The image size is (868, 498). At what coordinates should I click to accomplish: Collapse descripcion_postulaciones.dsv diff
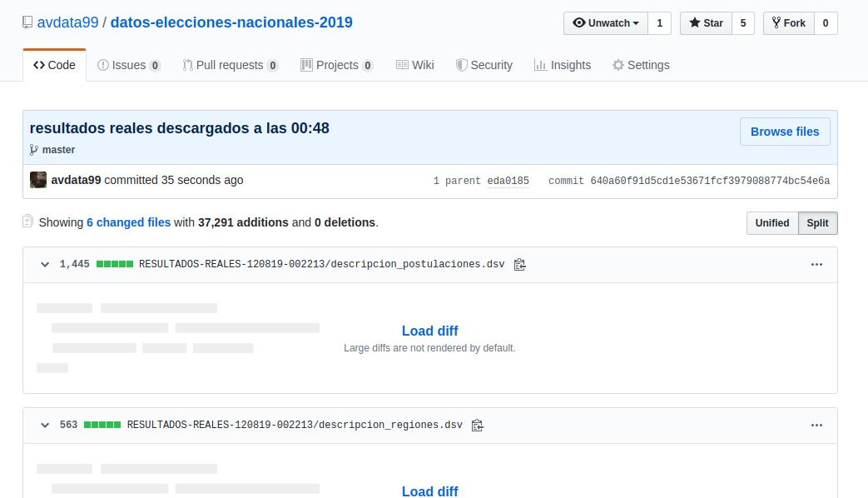pyautogui.click(x=45, y=265)
